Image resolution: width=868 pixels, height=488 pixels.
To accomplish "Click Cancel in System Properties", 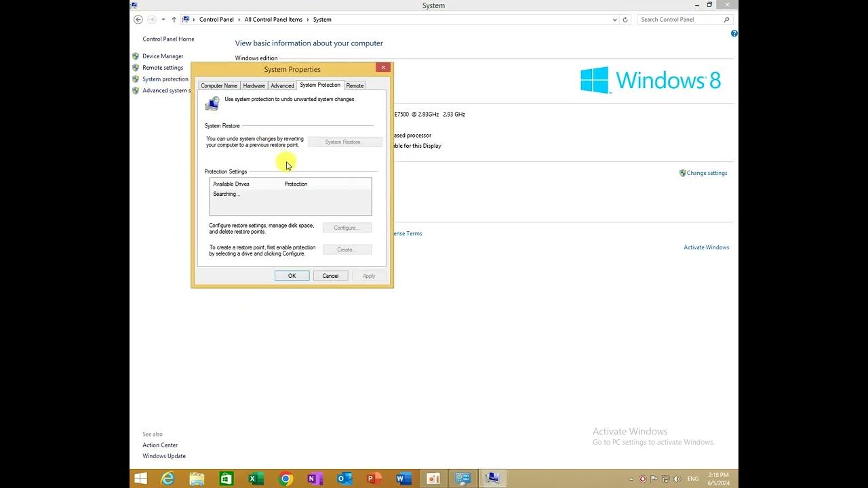I will point(330,276).
